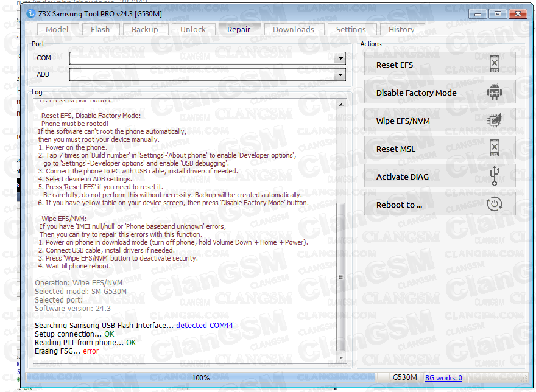Screen dimensions: 536x392
Task: Select the Unlock tab
Action: point(193,29)
